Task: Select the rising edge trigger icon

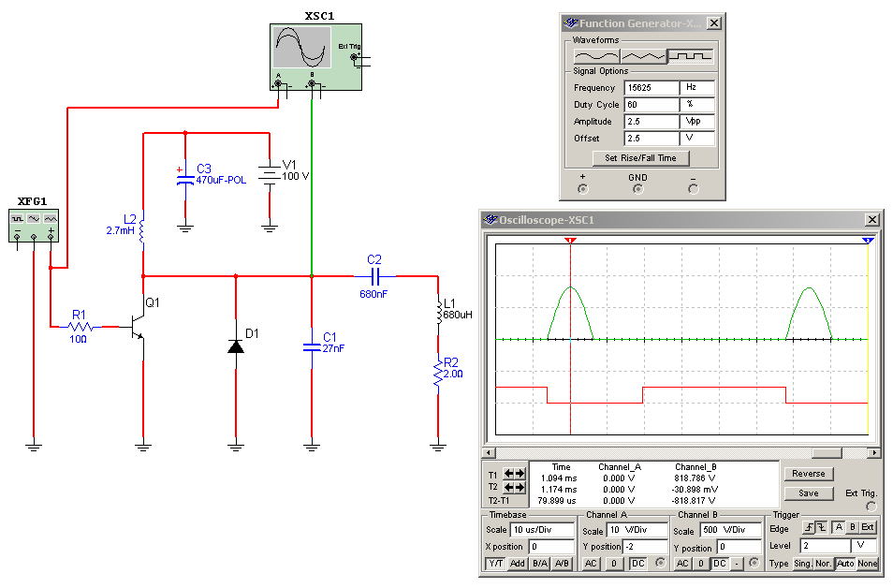Action: (x=809, y=527)
